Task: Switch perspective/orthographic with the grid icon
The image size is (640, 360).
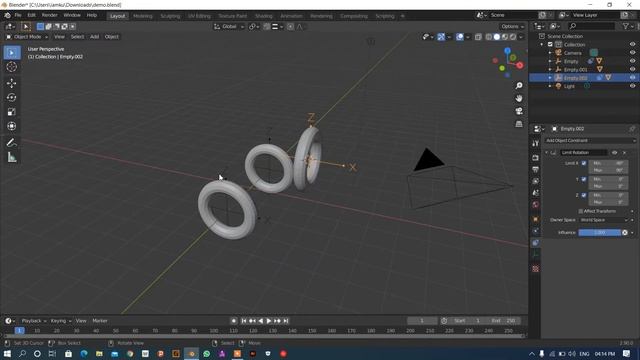Action: (519, 124)
